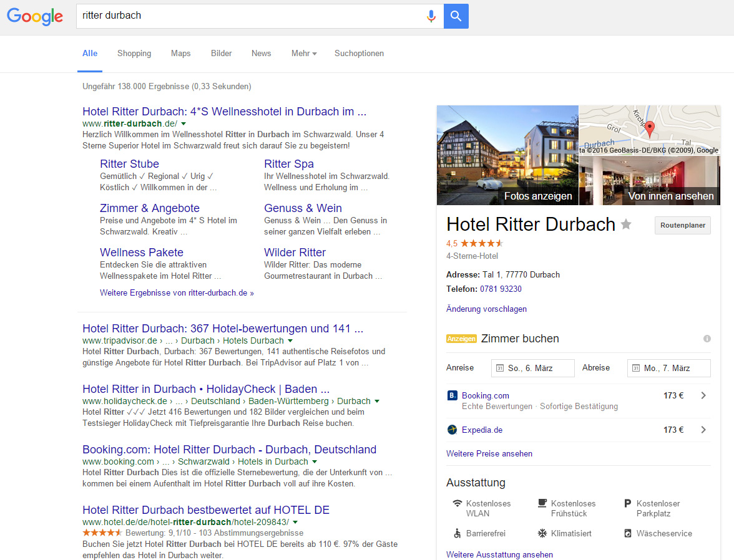Open Zimmer & Angebote sitelink
The height and width of the screenshot is (560, 734).
click(x=150, y=208)
